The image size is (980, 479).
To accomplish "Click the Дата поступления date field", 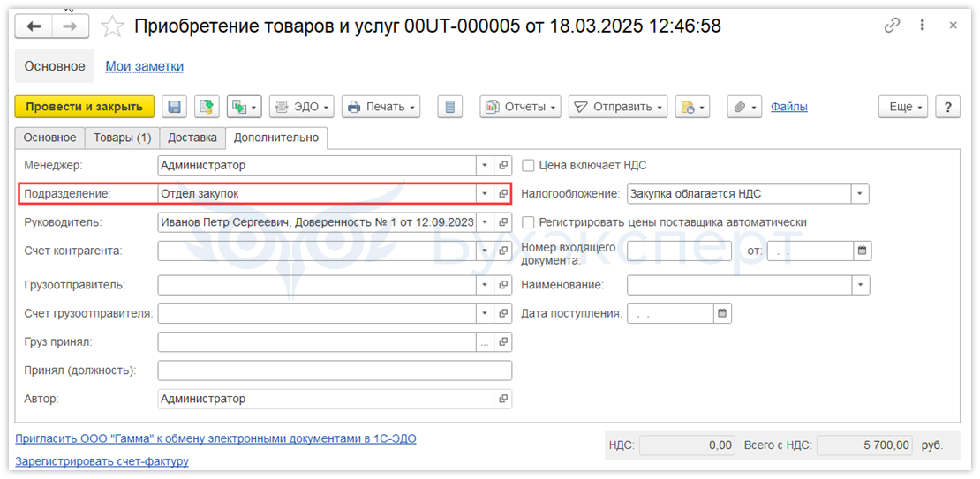I will pyautogui.click(x=671, y=313).
